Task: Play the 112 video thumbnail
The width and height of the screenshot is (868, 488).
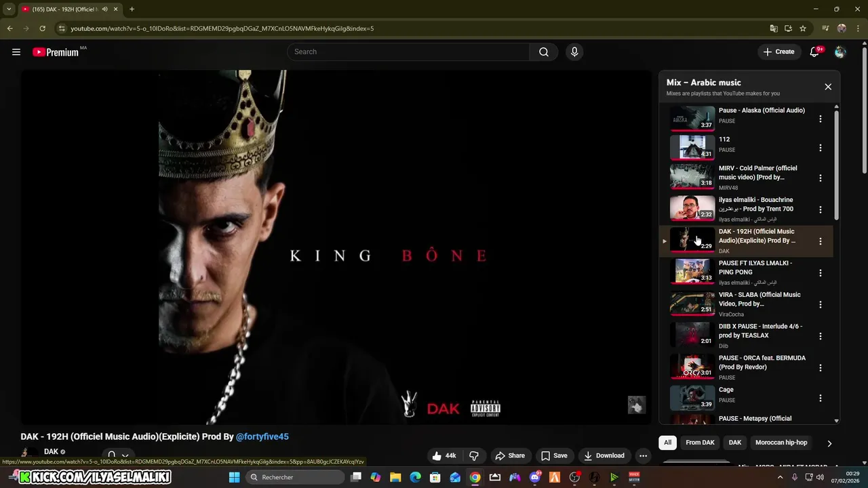Action: [x=692, y=147]
